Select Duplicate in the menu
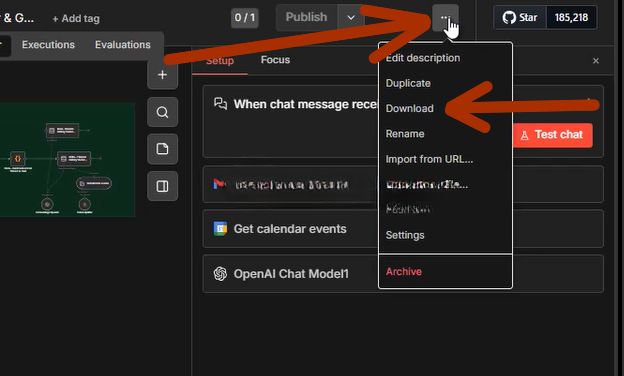 point(408,83)
